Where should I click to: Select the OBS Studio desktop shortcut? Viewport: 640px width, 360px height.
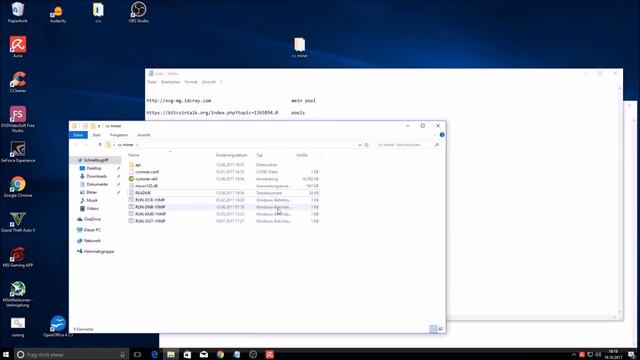point(138,12)
